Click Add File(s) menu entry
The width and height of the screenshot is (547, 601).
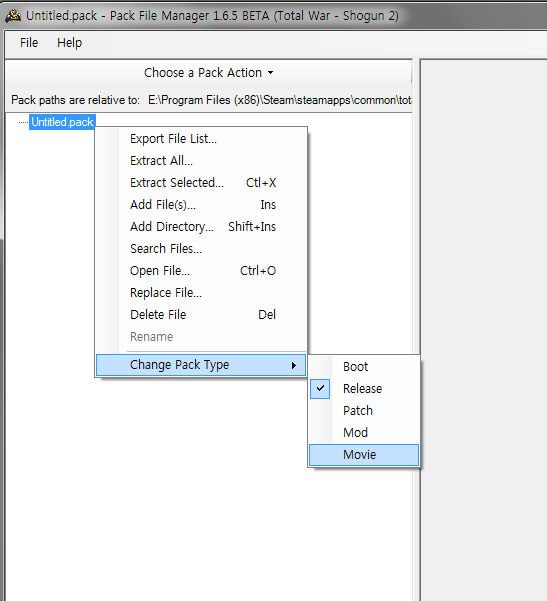[x=202, y=205]
